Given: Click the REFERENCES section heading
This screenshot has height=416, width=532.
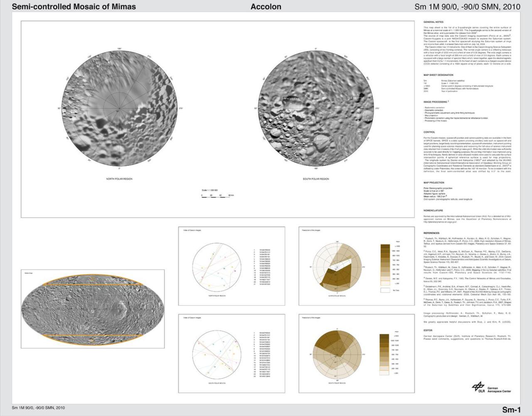Looking at the screenshot, I should [431, 233].
